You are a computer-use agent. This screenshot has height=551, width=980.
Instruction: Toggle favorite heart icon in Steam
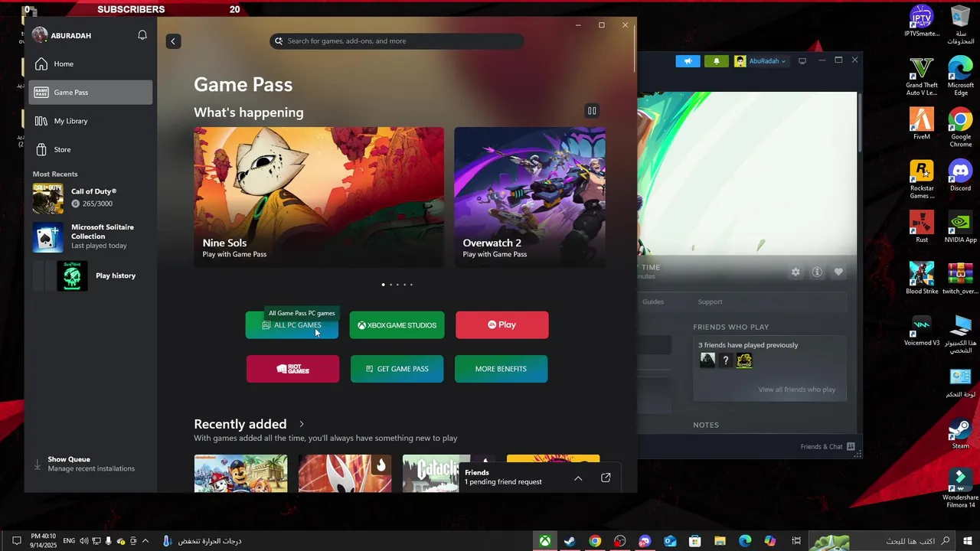coord(838,272)
